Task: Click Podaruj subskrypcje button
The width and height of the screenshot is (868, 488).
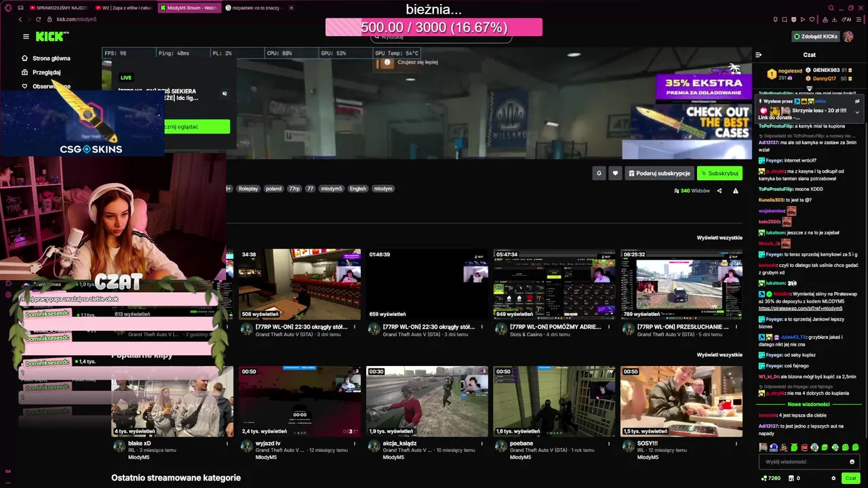Action: coord(659,174)
